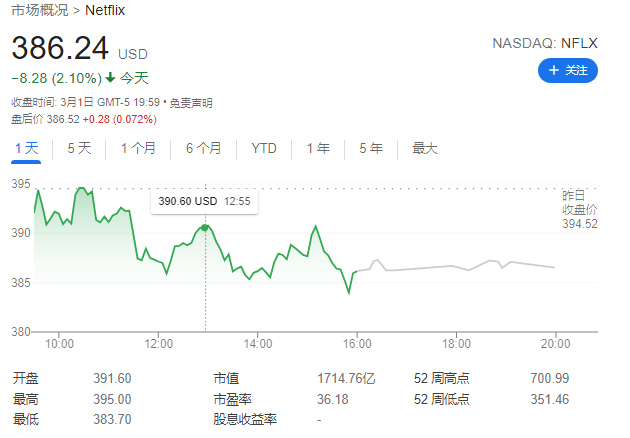Screen dimensions: 630x438
Task: Select the 1年 range tab
Action: pos(318,148)
